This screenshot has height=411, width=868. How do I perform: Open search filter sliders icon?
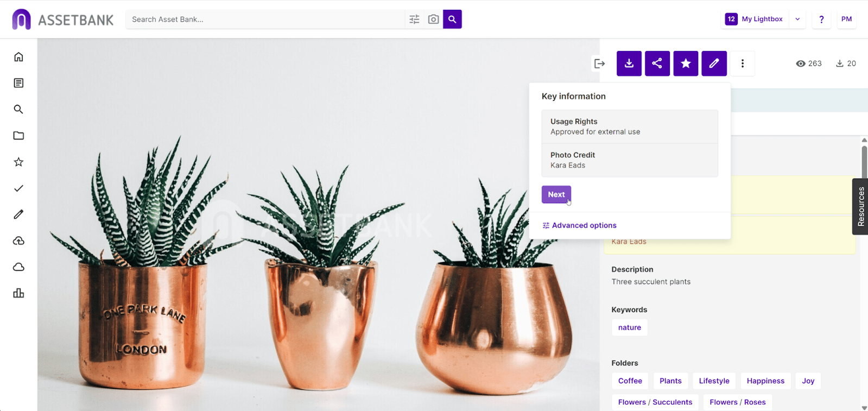tap(414, 20)
